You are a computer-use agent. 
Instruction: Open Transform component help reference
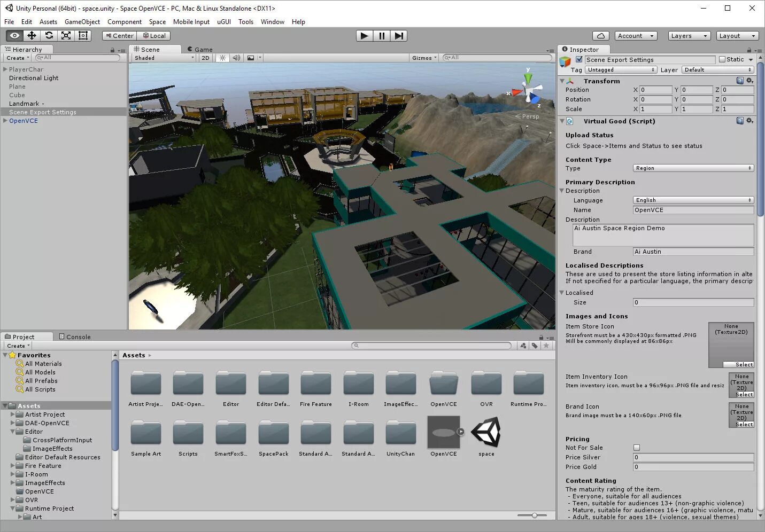(740, 81)
